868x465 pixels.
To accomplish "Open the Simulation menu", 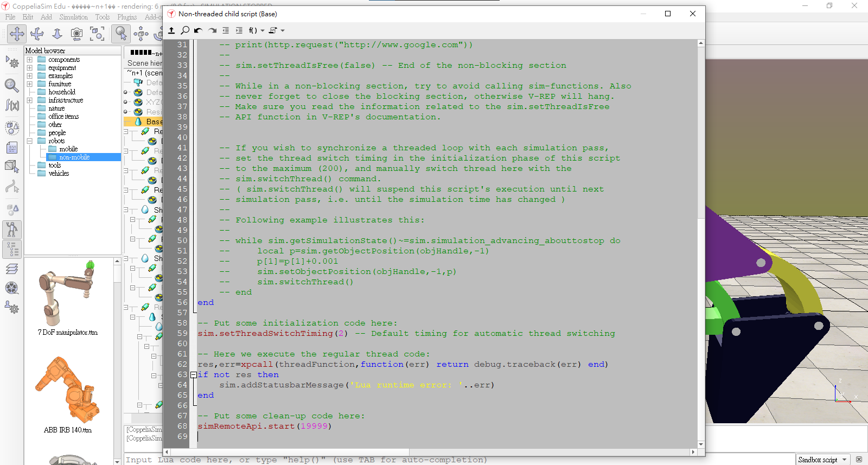I will (x=73, y=17).
